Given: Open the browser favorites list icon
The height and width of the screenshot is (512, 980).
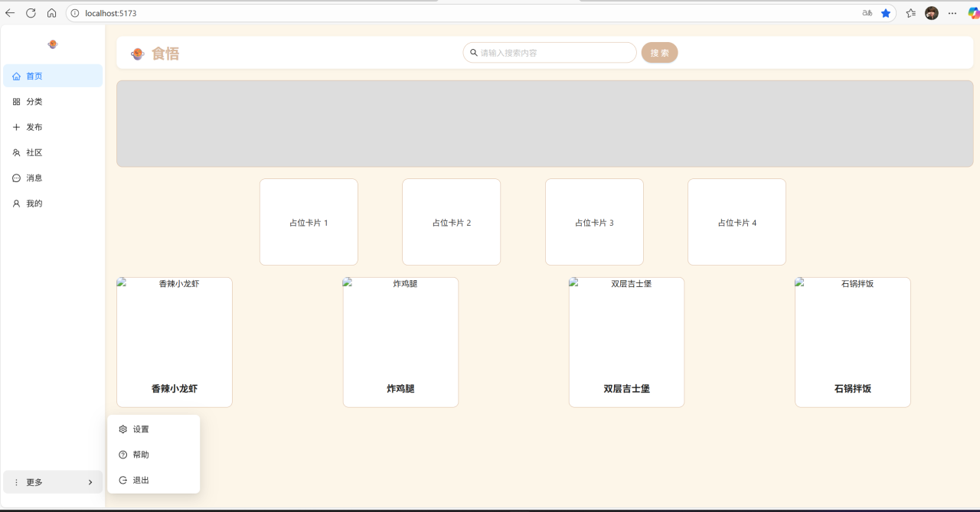Looking at the screenshot, I should (910, 13).
